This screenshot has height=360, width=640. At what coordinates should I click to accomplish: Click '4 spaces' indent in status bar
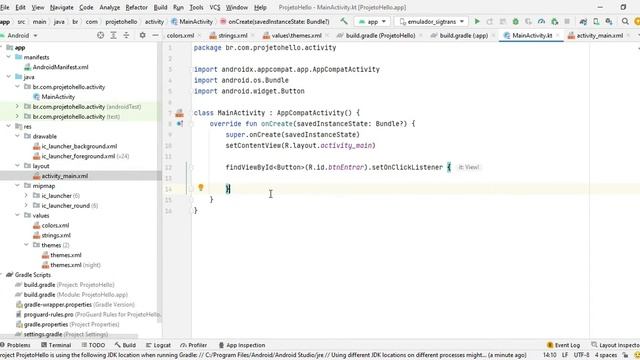click(606, 356)
